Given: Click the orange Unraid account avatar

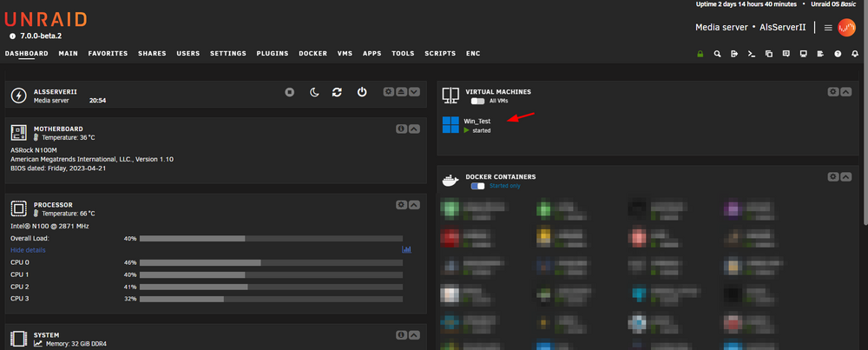Looking at the screenshot, I should (846, 27).
